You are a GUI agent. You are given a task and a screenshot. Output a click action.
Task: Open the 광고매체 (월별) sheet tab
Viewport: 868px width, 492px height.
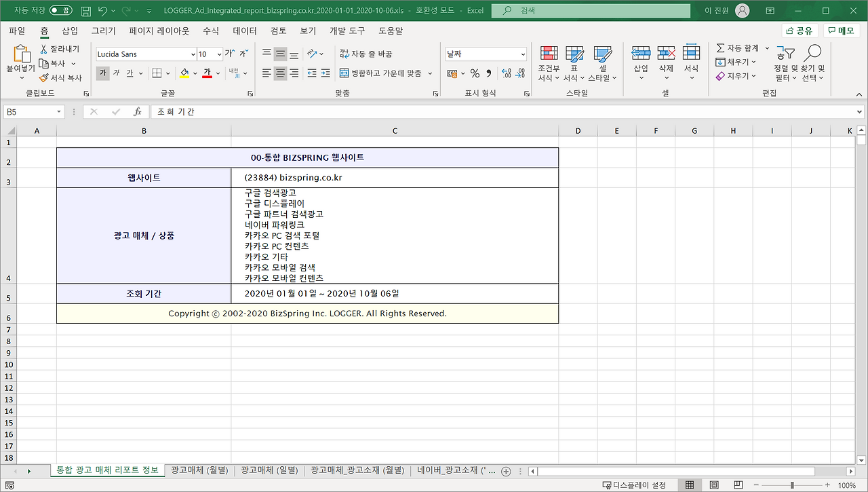[x=199, y=471]
